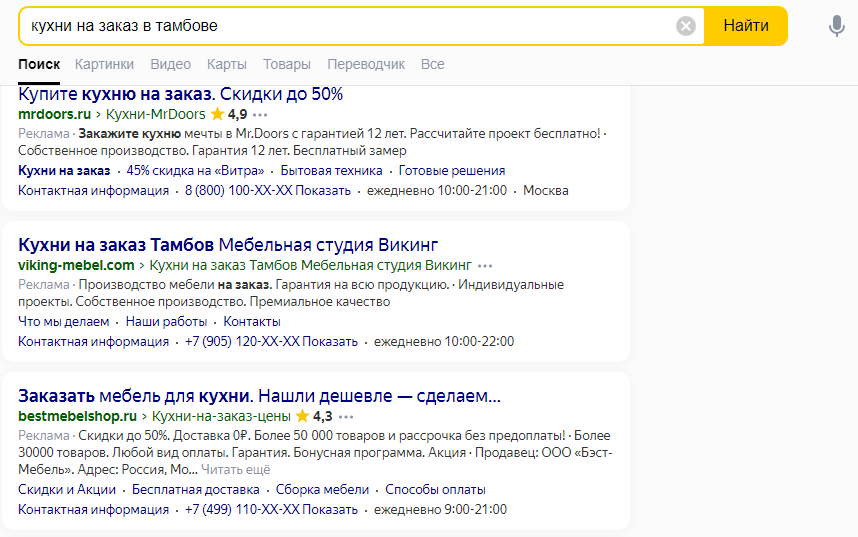
Task: Visit the mrdoors.ru domain link
Action: [54, 114]
